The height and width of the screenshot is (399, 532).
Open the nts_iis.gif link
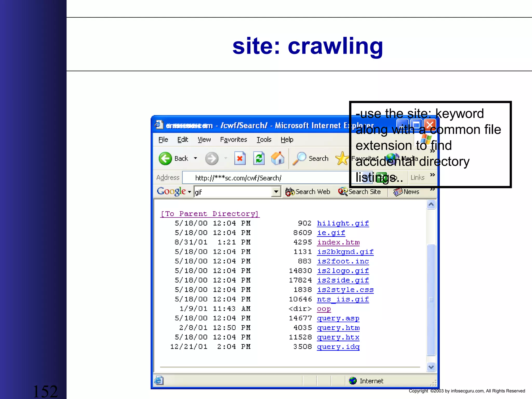click(x=343, y=299)
